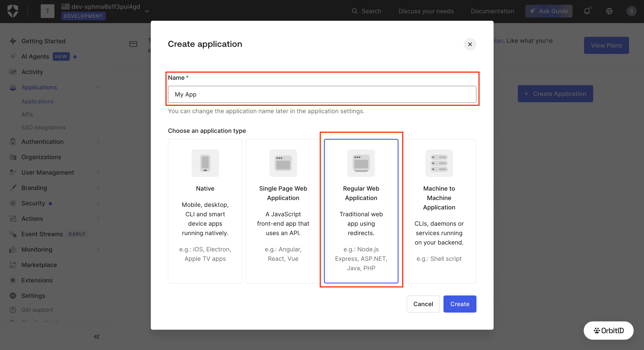Click the Extensions chip icon
Screen dimensions: 644x350
[13, 280]
